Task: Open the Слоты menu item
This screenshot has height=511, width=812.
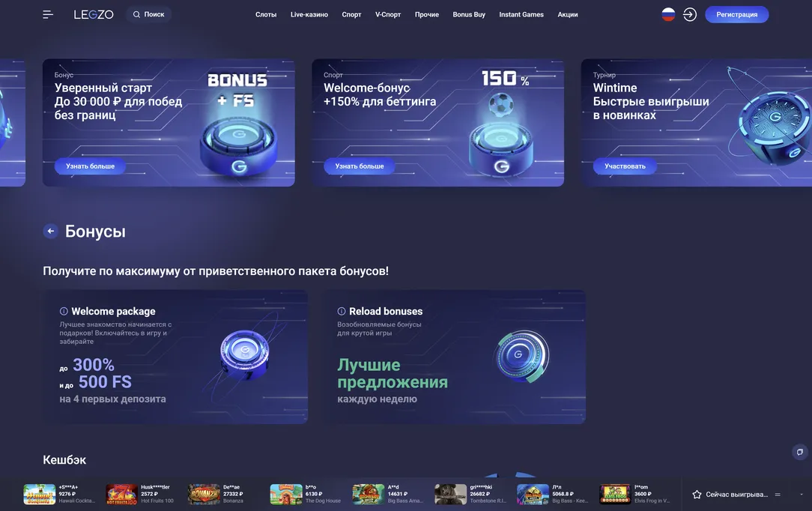Action: click(266, 14)
